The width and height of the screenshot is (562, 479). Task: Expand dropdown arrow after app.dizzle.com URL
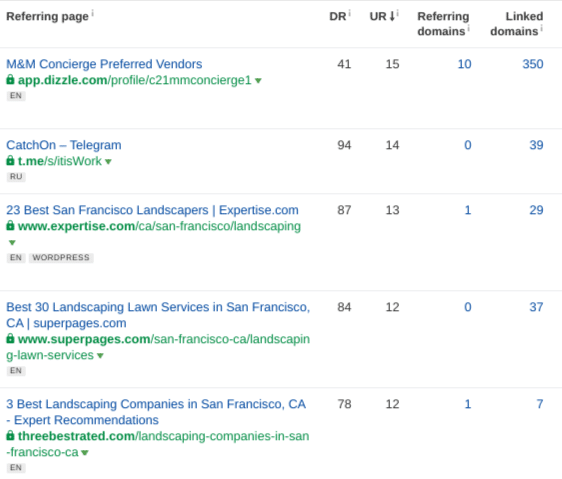pyautogui.click(x=258, y=81)
